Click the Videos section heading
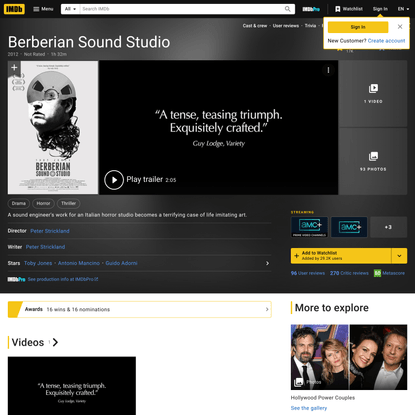This screenshot has width=415, height=415. [28, 342]
